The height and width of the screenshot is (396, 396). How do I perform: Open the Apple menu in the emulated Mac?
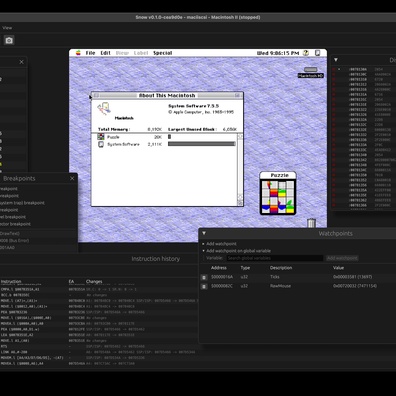click(78, 53)
